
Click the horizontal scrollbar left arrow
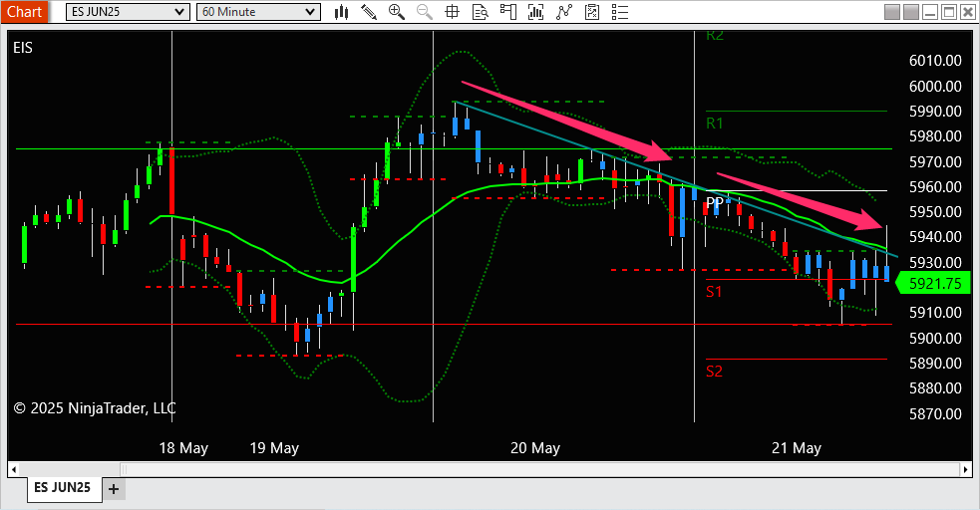14,469
